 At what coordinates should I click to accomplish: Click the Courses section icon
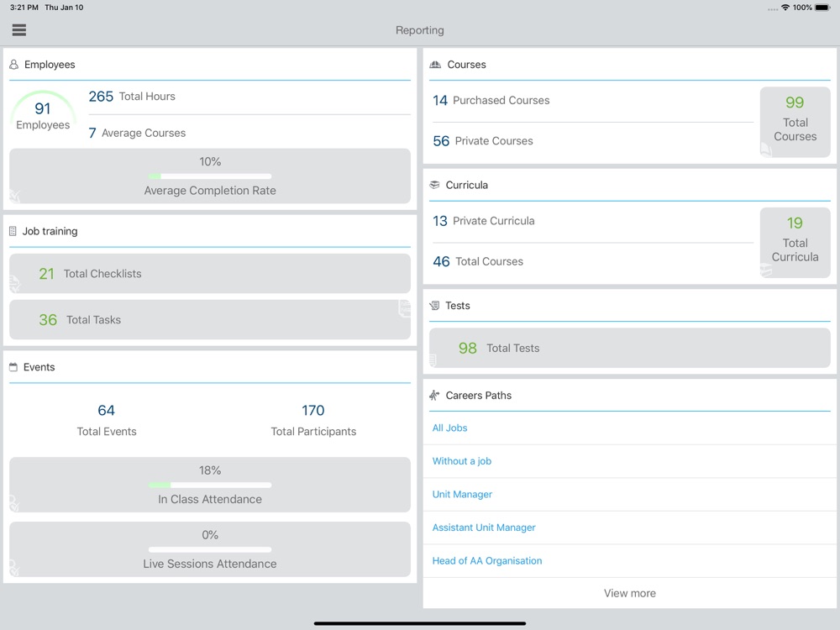click(435, 65)
